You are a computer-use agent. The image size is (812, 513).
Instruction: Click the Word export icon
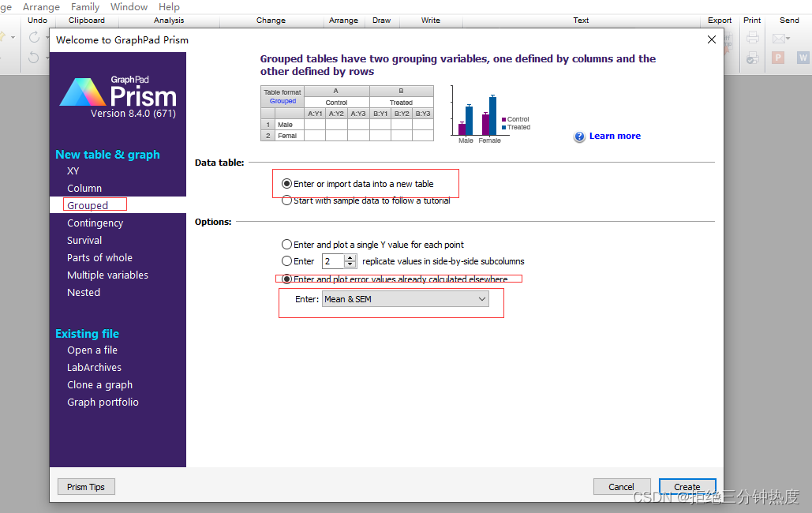pyautogui.click(x=803, y=58)
